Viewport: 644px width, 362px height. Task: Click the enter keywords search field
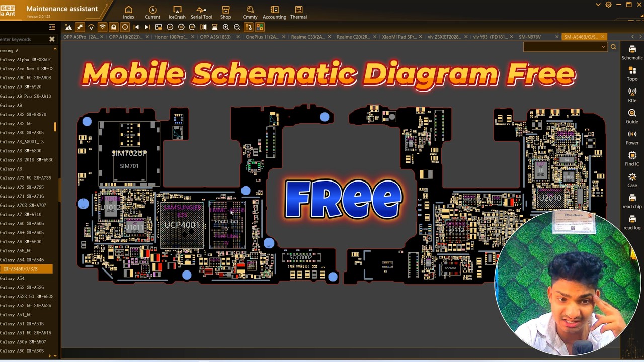(x=23, y=39)
